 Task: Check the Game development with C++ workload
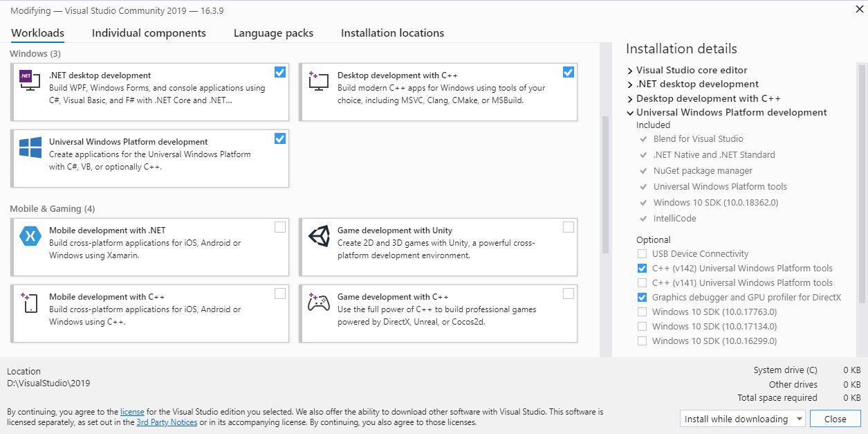pos(569,293)
